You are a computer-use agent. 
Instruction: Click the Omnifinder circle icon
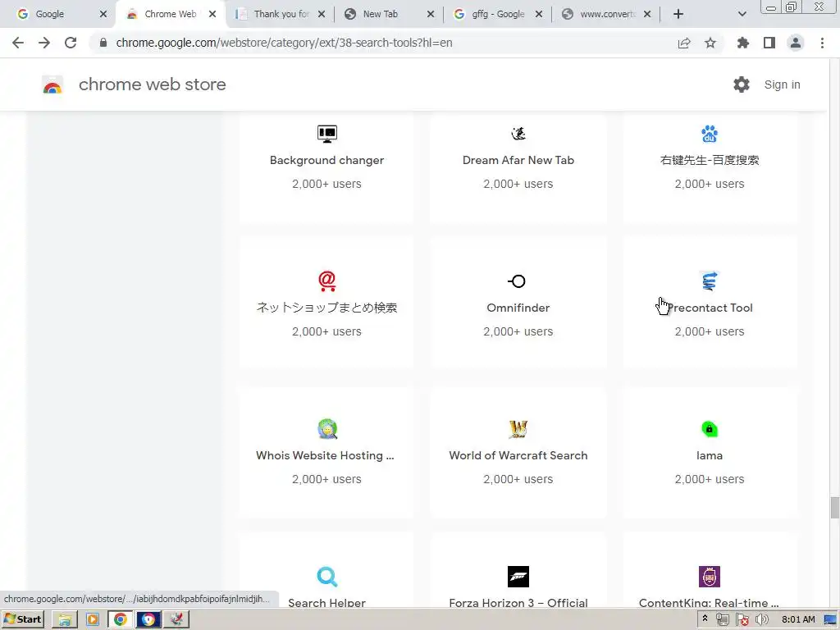[517, 281]
